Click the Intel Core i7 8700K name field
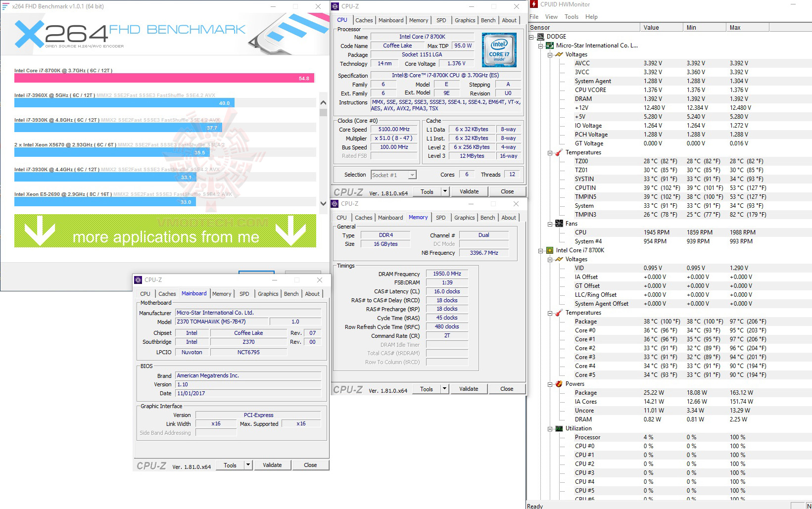The width and height of the screenshot is (812, 509). click(422, 37)
